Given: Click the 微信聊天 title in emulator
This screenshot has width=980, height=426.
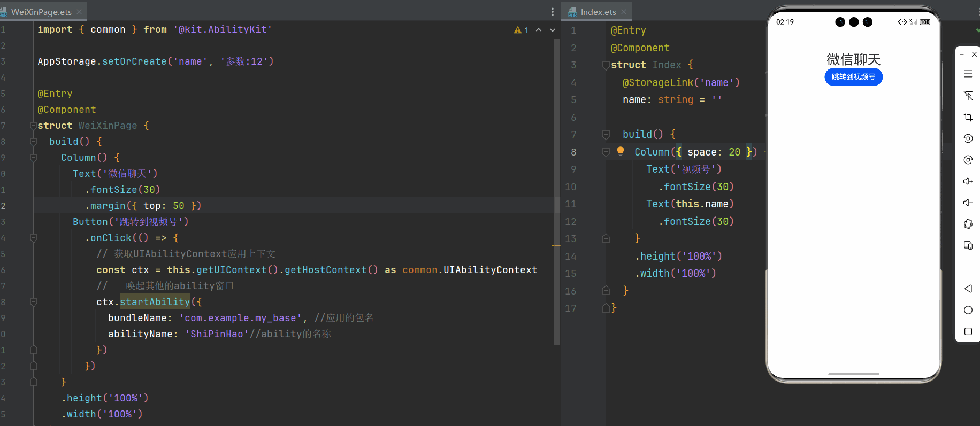Looking at the screenshot, I should pos(853,59).
